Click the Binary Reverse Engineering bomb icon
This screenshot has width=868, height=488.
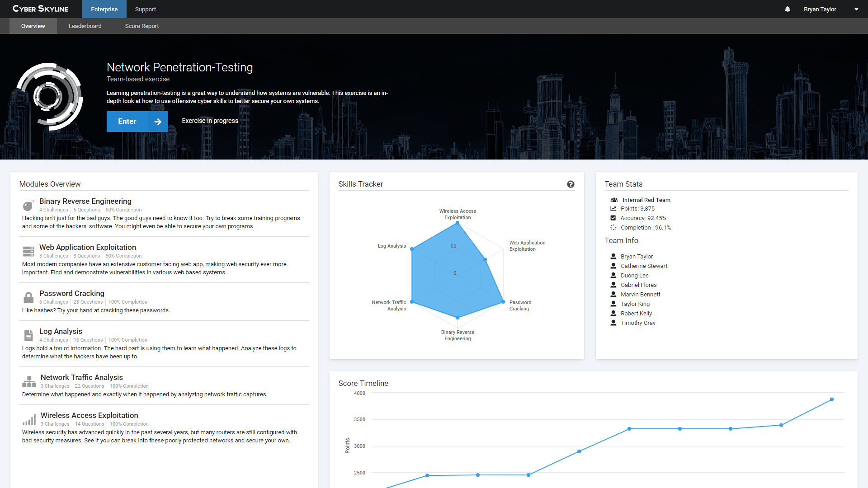click(28, 206)
